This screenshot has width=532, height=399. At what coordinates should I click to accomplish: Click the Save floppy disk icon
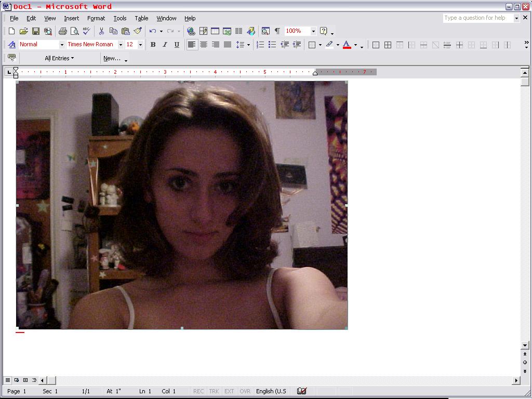coord(36,31)
